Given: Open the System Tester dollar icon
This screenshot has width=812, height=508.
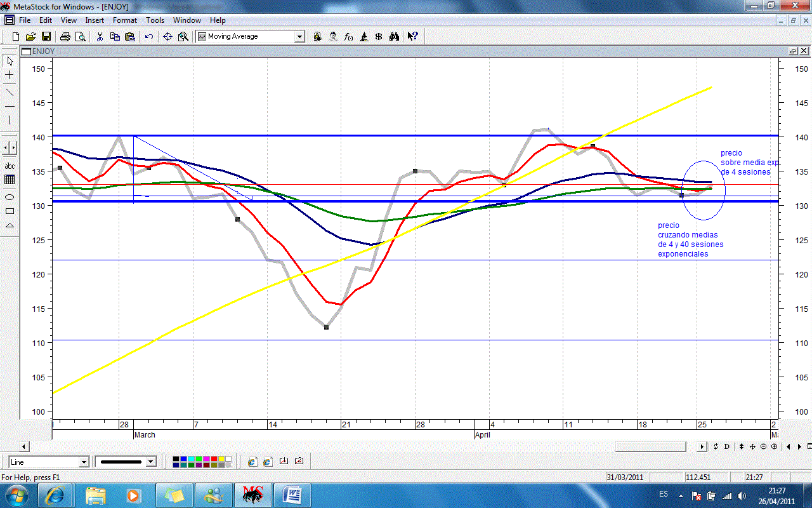Looking at the screenshot, I should click(379, 37).
